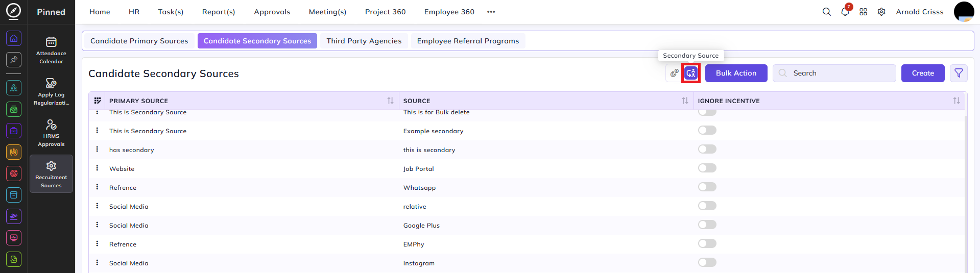
Task: Open Apply Log Regularization pinned shortcut
Action: [51, 92]
